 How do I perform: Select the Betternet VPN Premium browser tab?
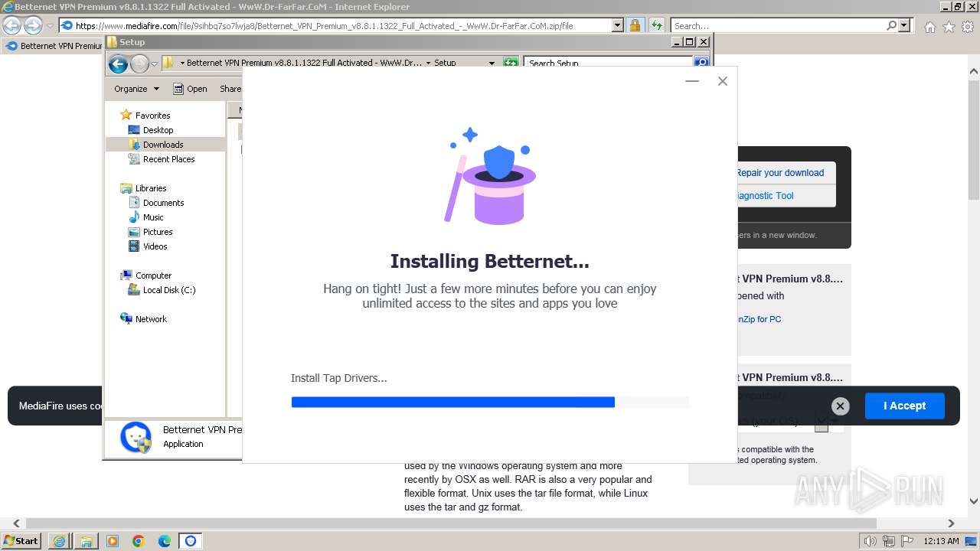click(54, 46)
